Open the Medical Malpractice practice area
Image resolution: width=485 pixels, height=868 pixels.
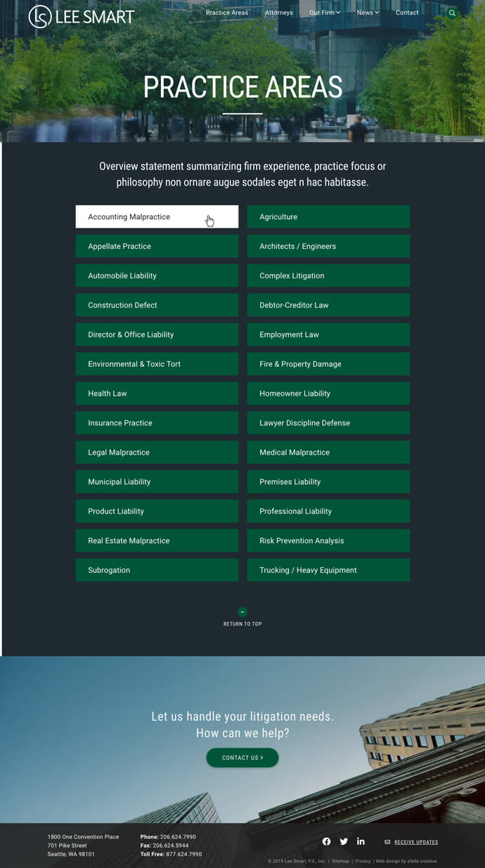pos(328,453)
